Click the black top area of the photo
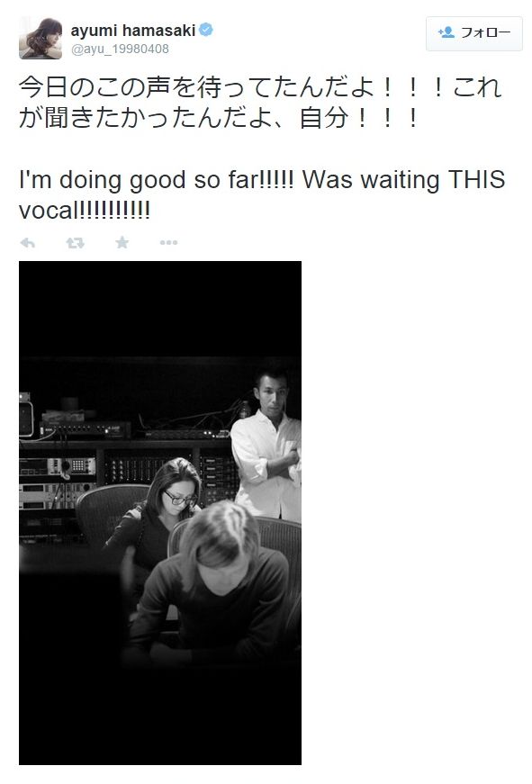Image resolution: width=532 pixels, height=784 pixels. click(160, 309)
